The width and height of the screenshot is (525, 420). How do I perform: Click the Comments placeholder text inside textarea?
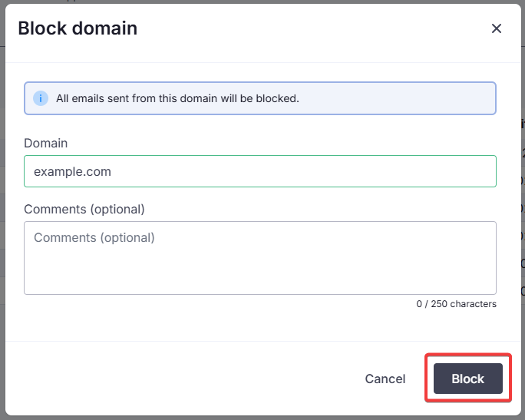(x=94, y=237)
